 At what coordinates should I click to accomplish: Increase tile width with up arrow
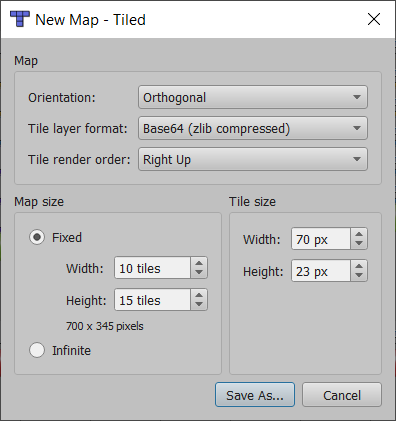[359, 234]
